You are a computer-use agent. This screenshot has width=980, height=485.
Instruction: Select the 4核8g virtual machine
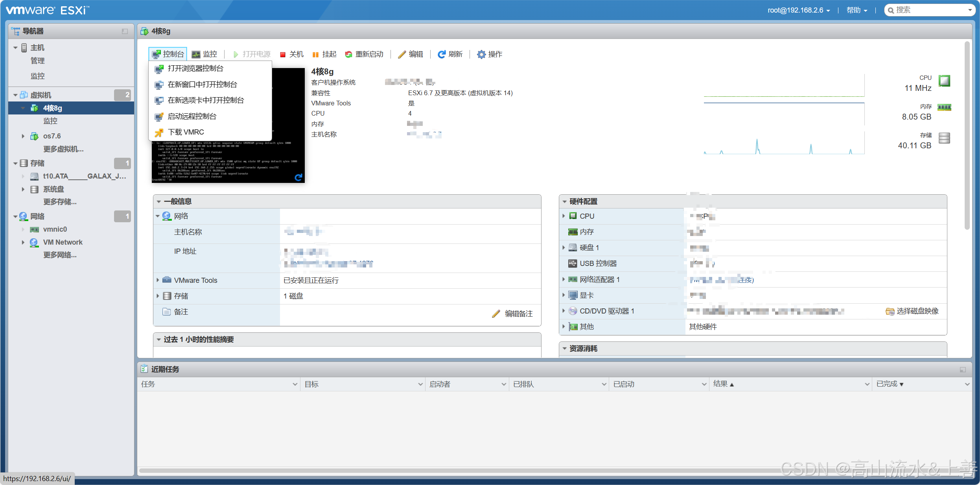[x=71, y=108]
